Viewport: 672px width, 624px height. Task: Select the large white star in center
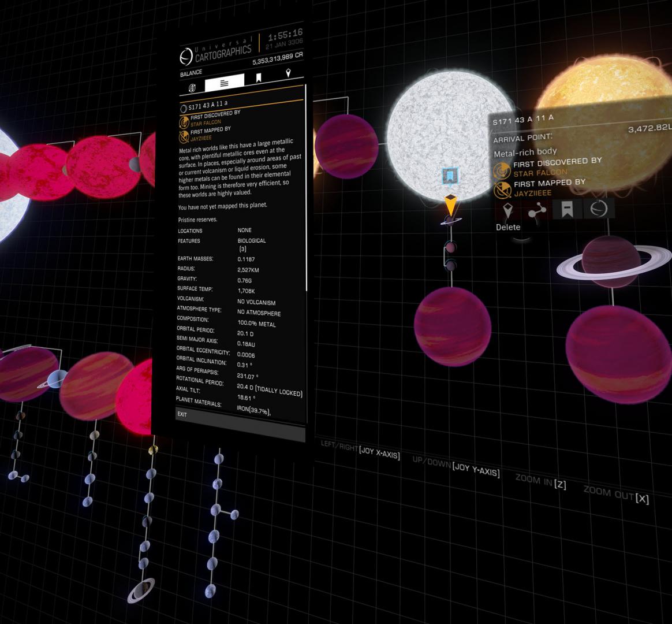click(450, 135)
